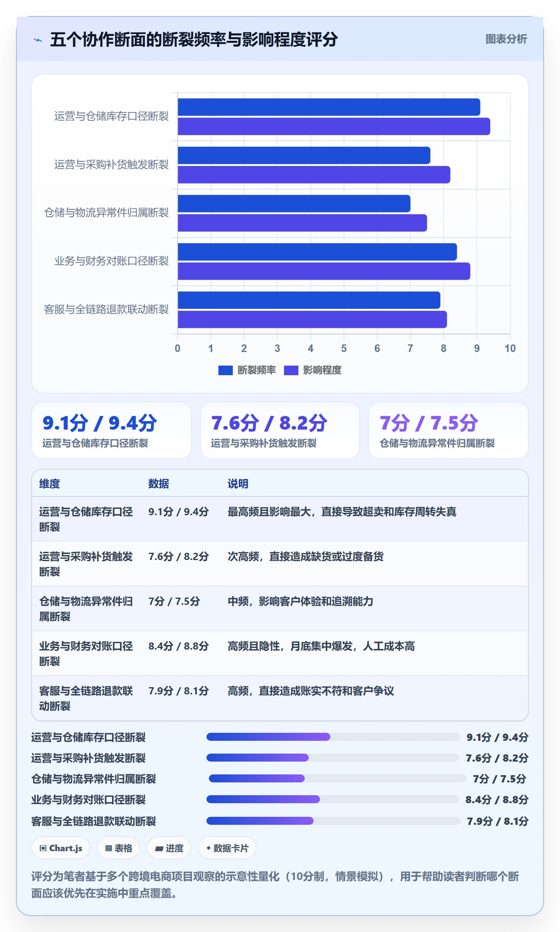This screenshot has height=932, width=560.
Task: Click the 数据 column header
Action: (x=159, y=484)
